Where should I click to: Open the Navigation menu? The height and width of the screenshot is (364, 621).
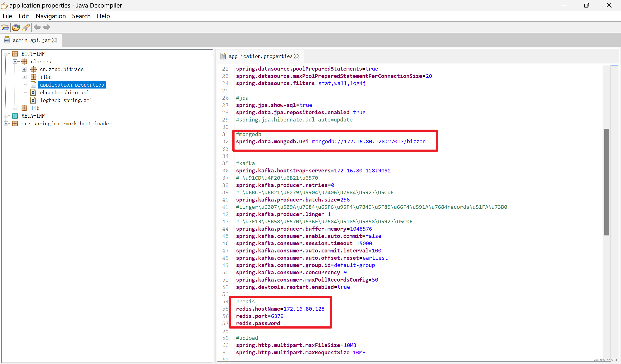51,16
